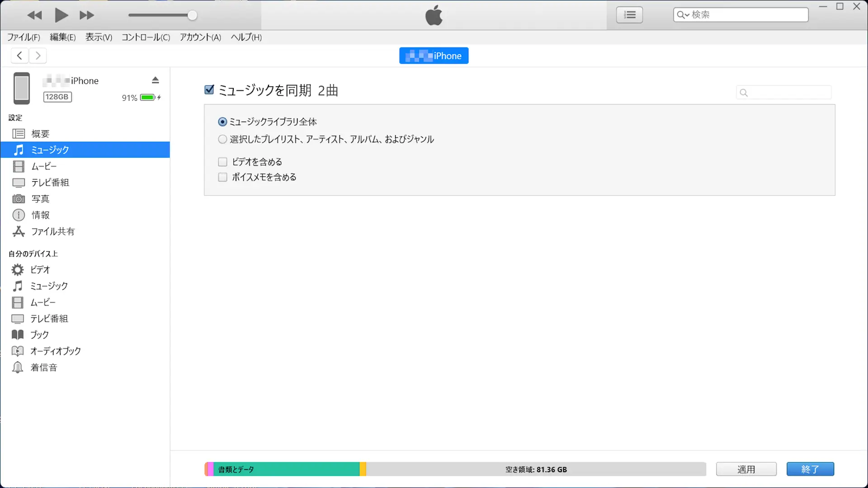868x488 pixels.
Task: Open 着信音 bell item on device
Action: (x=85, y=367)
